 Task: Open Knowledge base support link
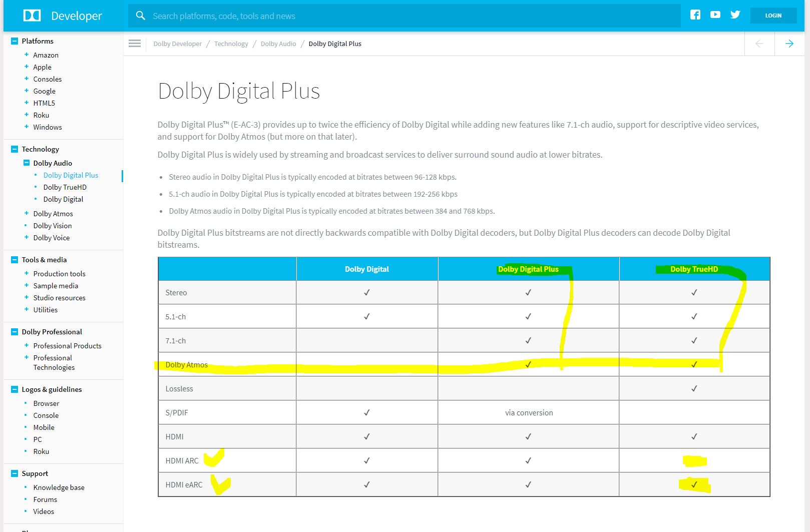pyautogui.click(x=59, y=487)
